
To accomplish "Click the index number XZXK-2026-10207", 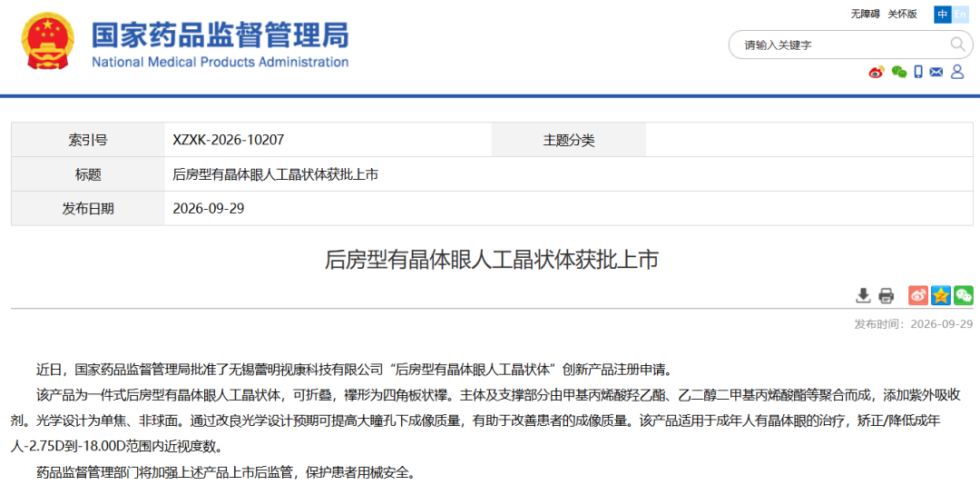I will (x=228, y=140).
